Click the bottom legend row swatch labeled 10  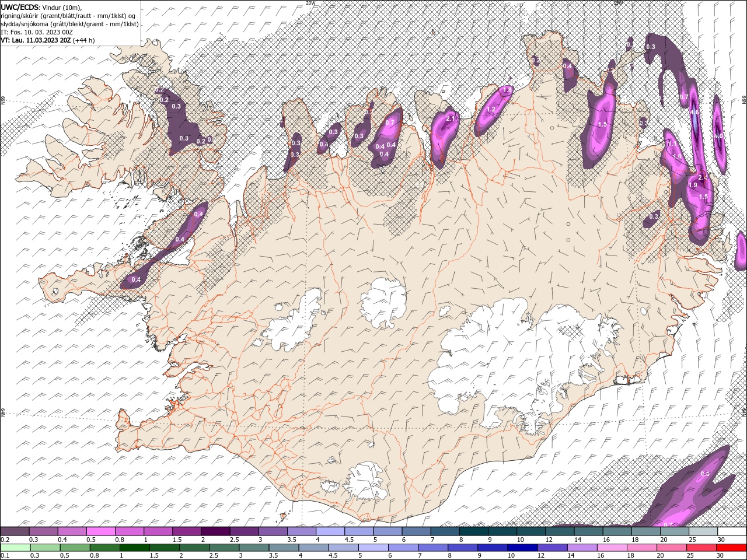[x=522, y=548]
